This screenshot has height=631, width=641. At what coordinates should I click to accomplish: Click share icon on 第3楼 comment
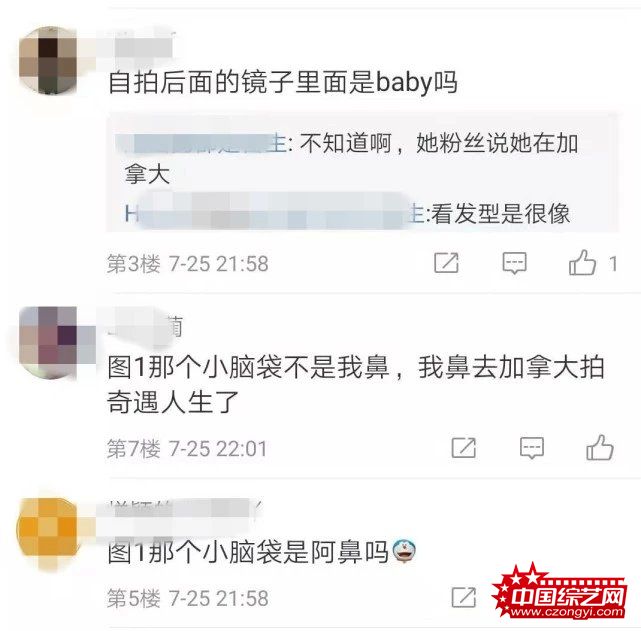[446, 263]
